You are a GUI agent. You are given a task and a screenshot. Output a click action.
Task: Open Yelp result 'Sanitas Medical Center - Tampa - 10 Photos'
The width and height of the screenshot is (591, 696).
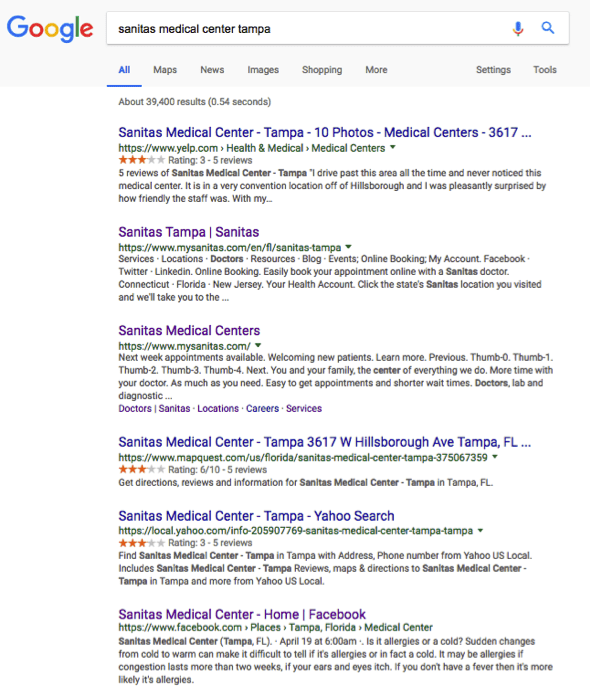(x=325, y=132)
